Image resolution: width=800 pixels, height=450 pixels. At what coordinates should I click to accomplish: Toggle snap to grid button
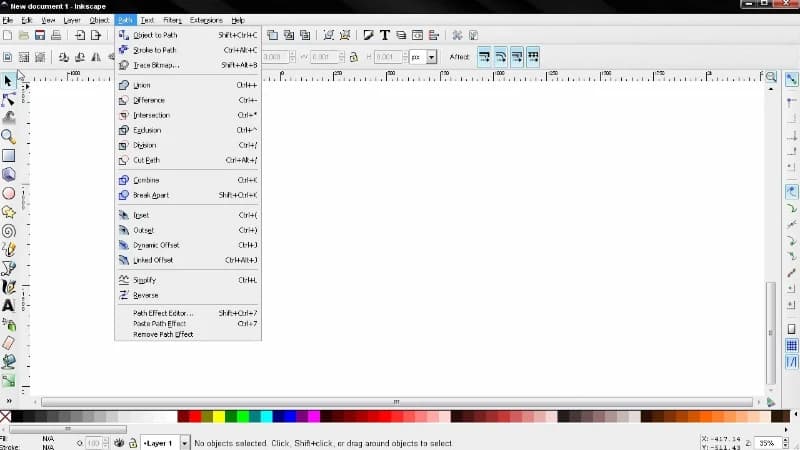tap(791, 346)
